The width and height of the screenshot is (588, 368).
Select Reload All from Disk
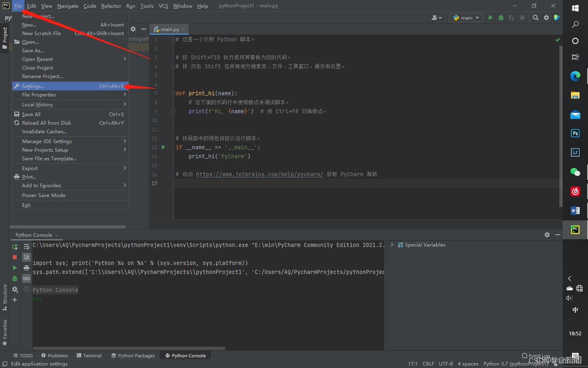pyautogui.click(x=70, y=123)
